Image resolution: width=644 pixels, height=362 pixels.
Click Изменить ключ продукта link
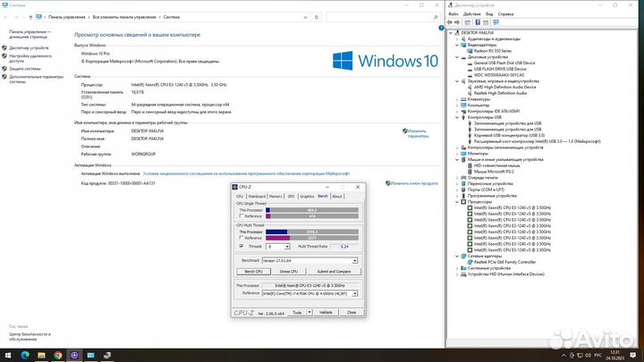(x=414, y=183)
